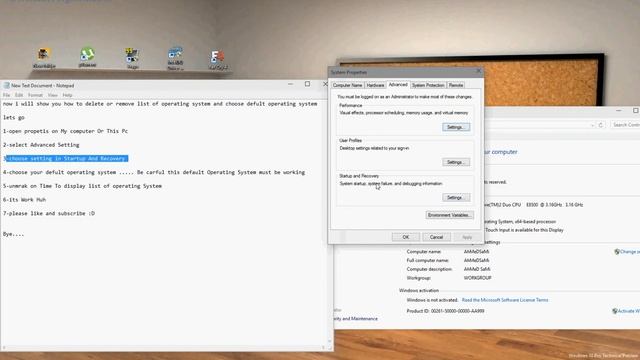Click the Environment Variables button
640x360 pixels.
(449, 215)
